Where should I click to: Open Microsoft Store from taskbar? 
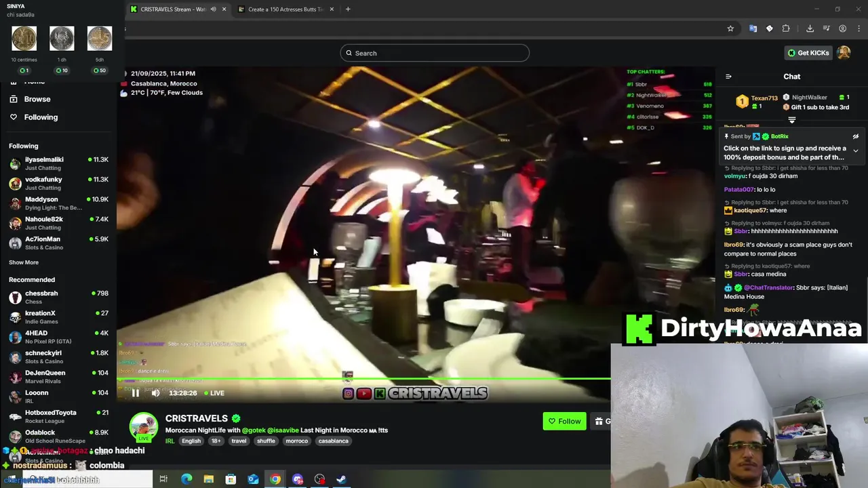[231, 479]
